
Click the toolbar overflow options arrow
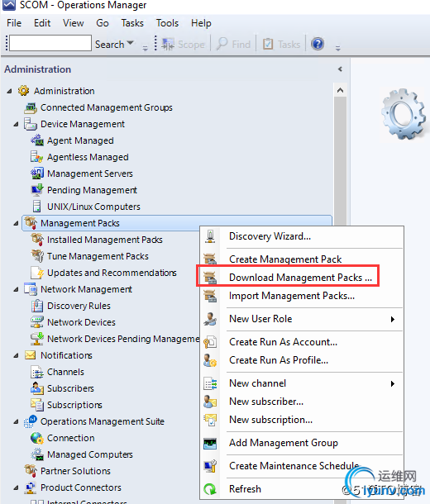(x=337, y=48)
